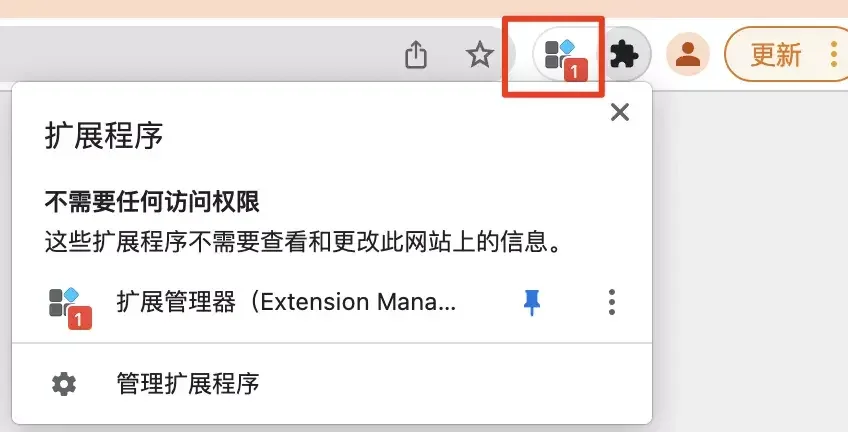Viewport: 848px width, 432px height.
Task: Click the share page icon in address bar
Action: click(x=416, y=55)
